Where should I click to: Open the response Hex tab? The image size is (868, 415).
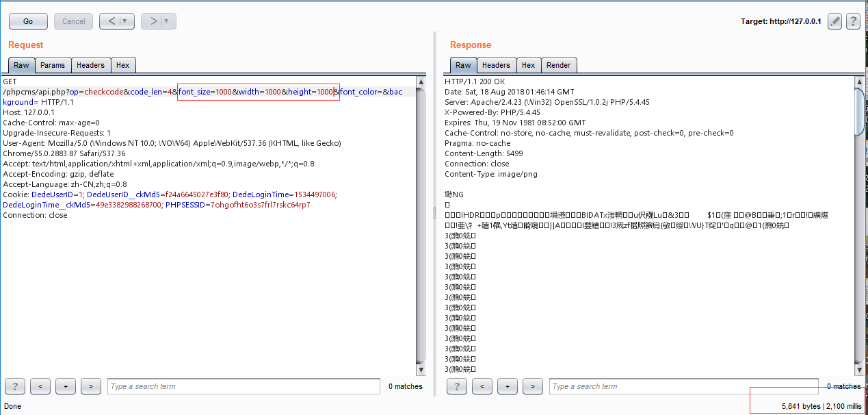pyautogui.click(x=529, y=65)
